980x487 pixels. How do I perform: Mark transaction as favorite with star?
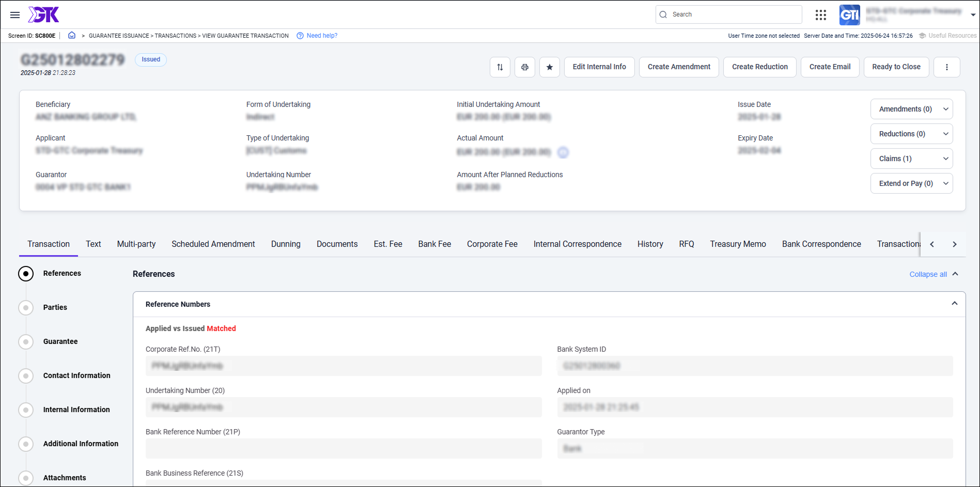[550, 67]
